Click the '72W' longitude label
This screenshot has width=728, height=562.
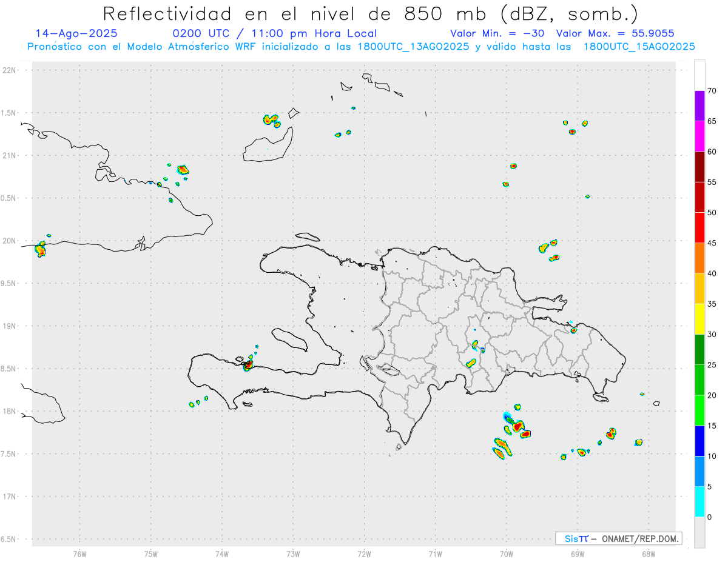(364, 554)
